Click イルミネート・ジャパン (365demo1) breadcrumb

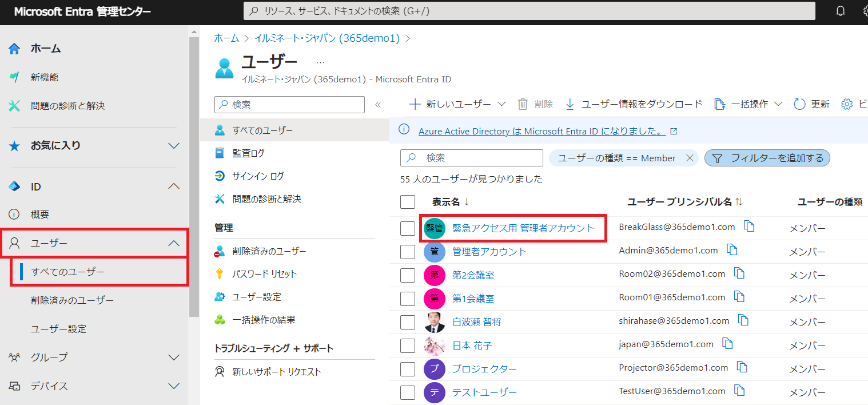(x=327, y=38)
